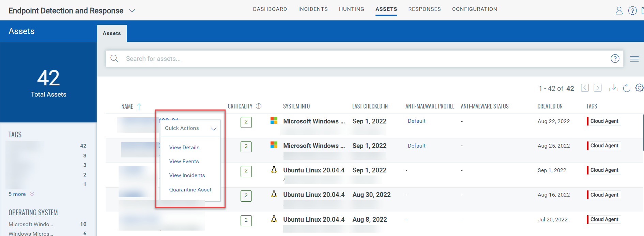Click criticality 2 badge in Aug 16 row
This screenshot has height=236, width=644.
pos(246,196)
